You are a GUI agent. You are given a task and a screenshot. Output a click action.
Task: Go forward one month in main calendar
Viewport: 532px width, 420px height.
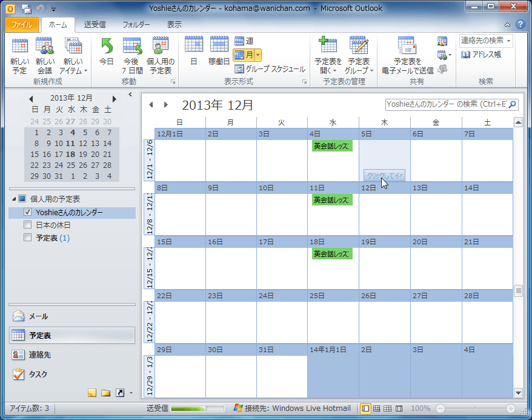click(166, 104)
